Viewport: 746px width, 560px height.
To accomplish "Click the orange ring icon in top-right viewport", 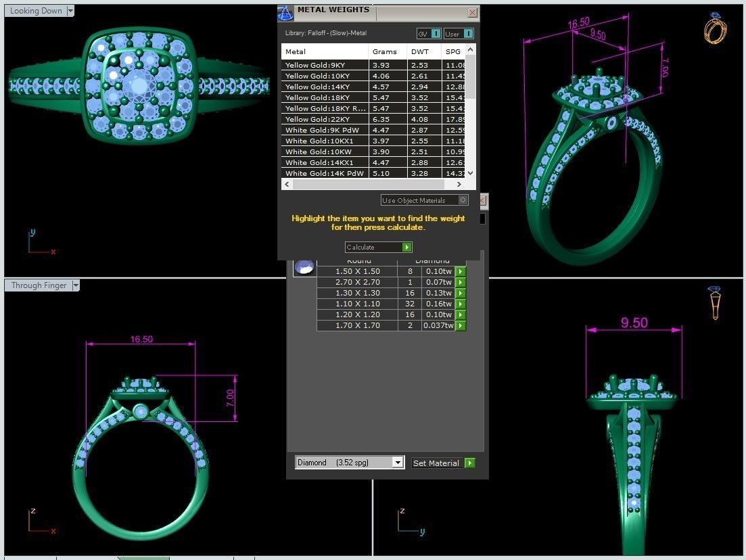I will tap(715, 28).
